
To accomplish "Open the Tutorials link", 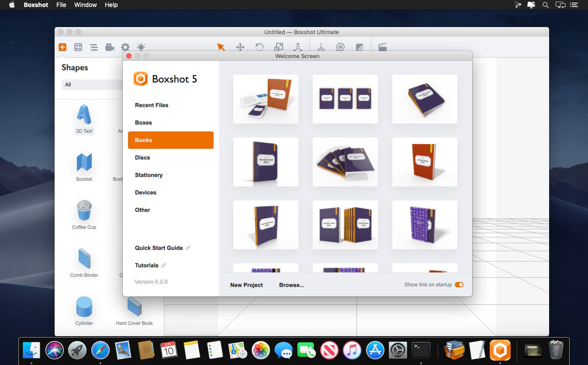I will (150, 265).
